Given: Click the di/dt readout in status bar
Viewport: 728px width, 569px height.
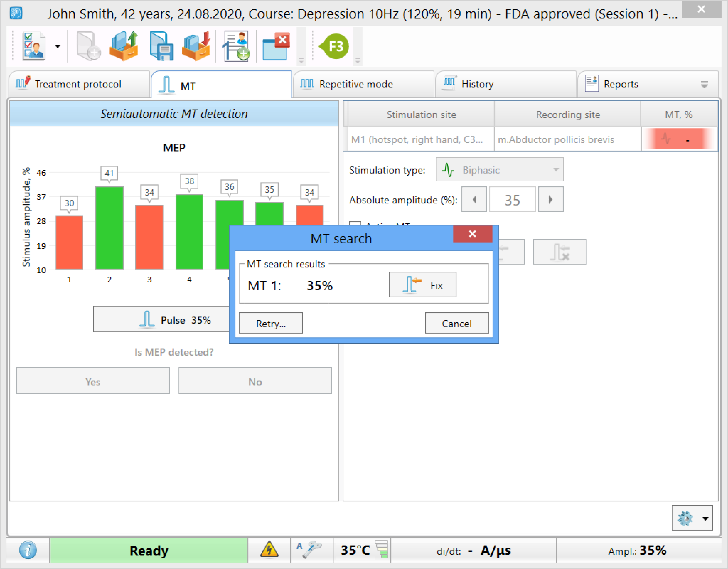Looking at the screenshot, I should pos(473,550).
